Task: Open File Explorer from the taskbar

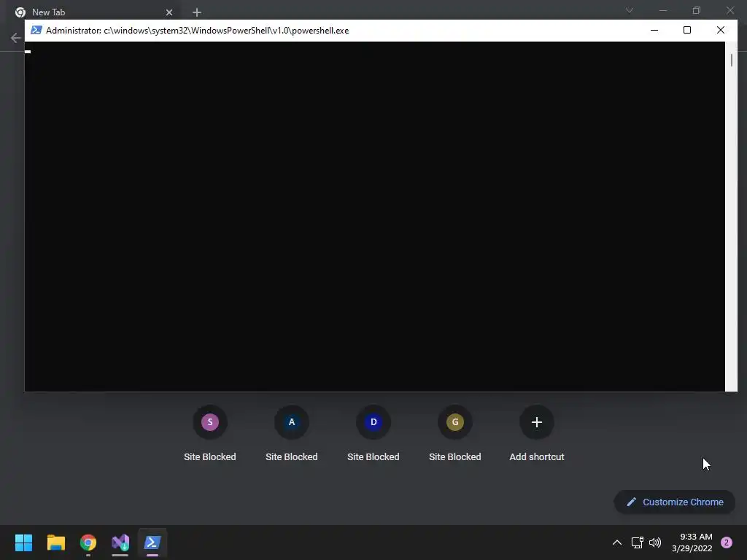Action: 55,542
